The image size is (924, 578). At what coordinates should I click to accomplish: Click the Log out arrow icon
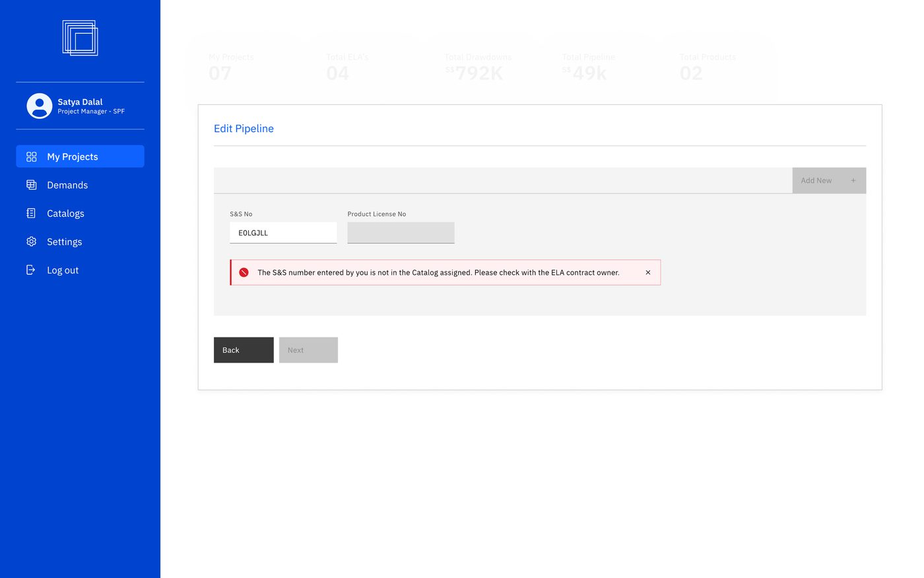[x=30, y=270]
